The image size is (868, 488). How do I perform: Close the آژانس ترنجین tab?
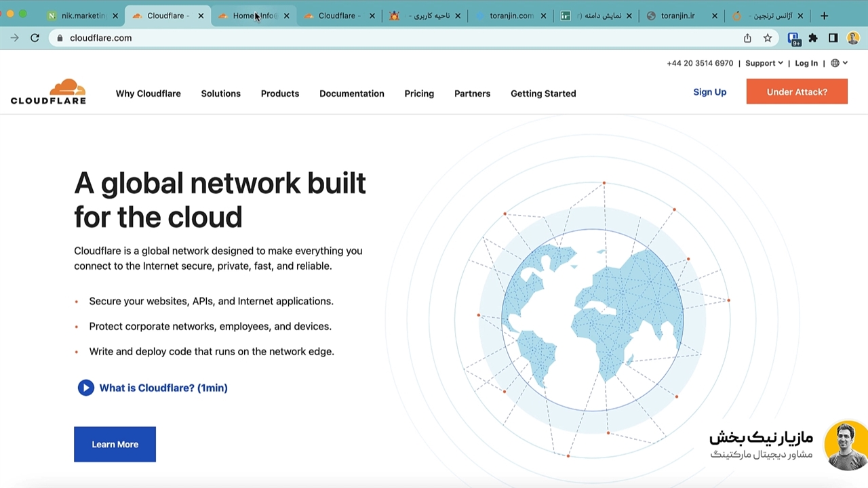800,16
